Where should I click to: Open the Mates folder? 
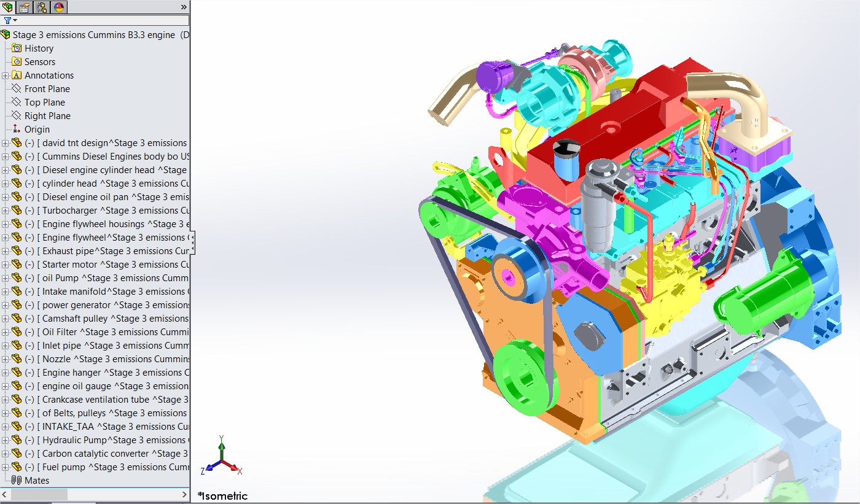[x=36, y=481]
